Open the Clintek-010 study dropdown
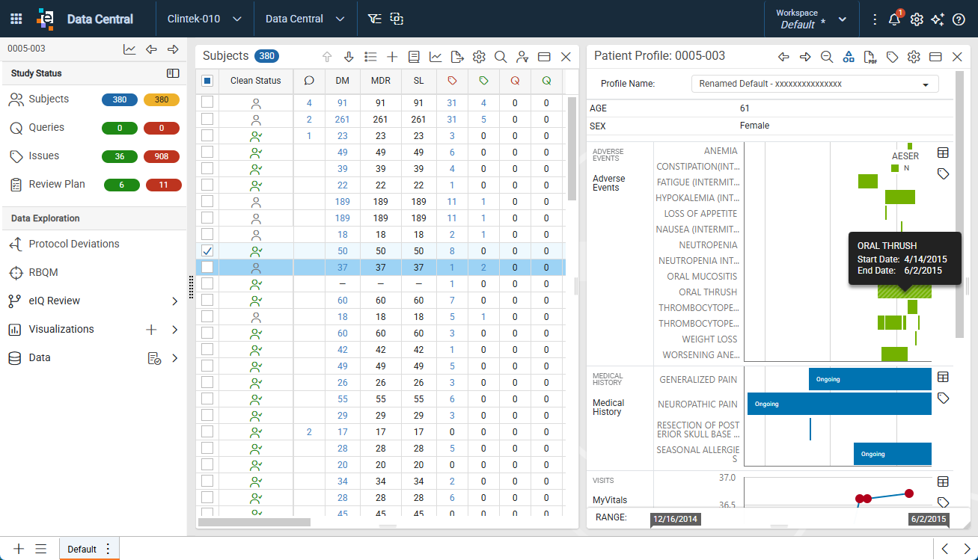The height and width of the screenshot is (560, 978). coord(204,19)
